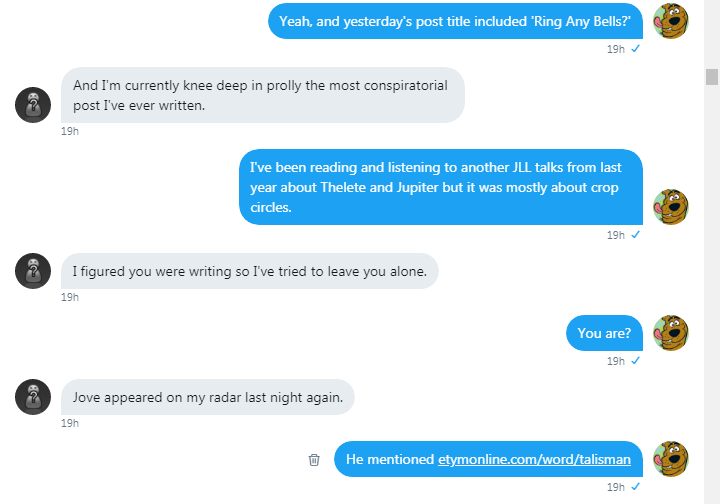The width and height of the screenshot is (720, 504).
Task: Click the 19h timestamp under 'You are?'
Action: pyautogui.click(x=615, y=361)
